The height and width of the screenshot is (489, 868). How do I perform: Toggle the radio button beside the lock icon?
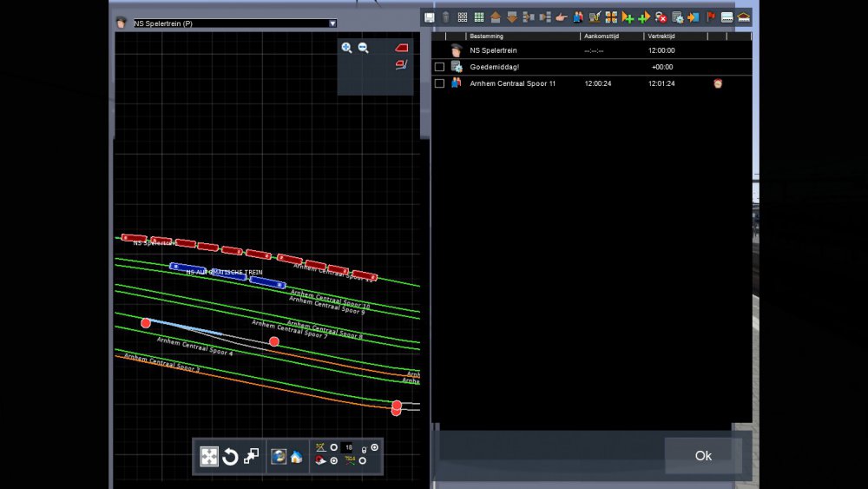point(374,447)
